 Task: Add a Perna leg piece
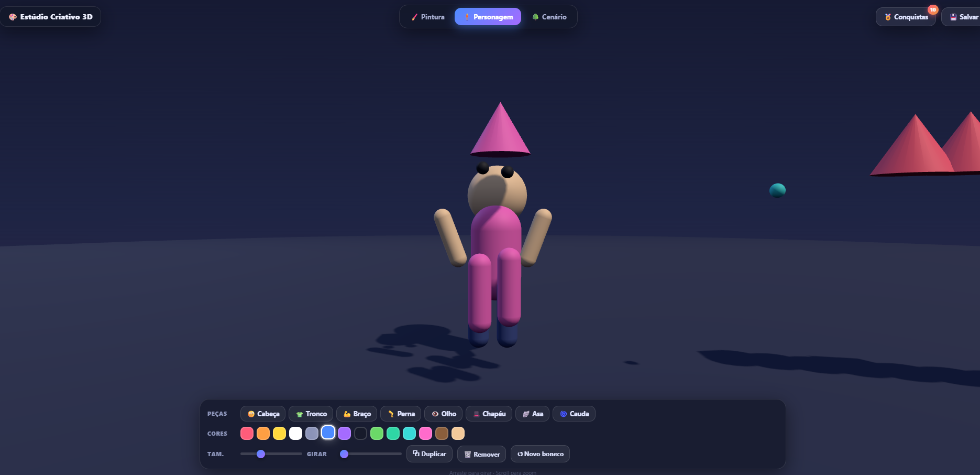click(x=401, y=414)
